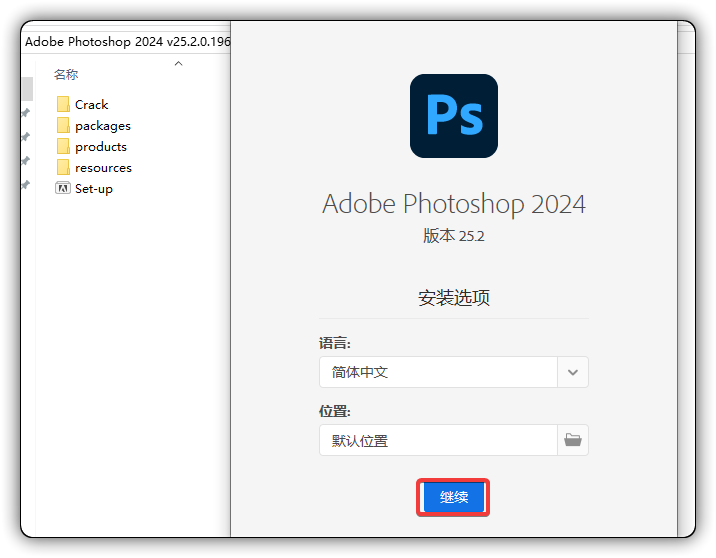Screen dimensions: 716x558
Task: Select the products folder icon
Action: tap(63, 146)
